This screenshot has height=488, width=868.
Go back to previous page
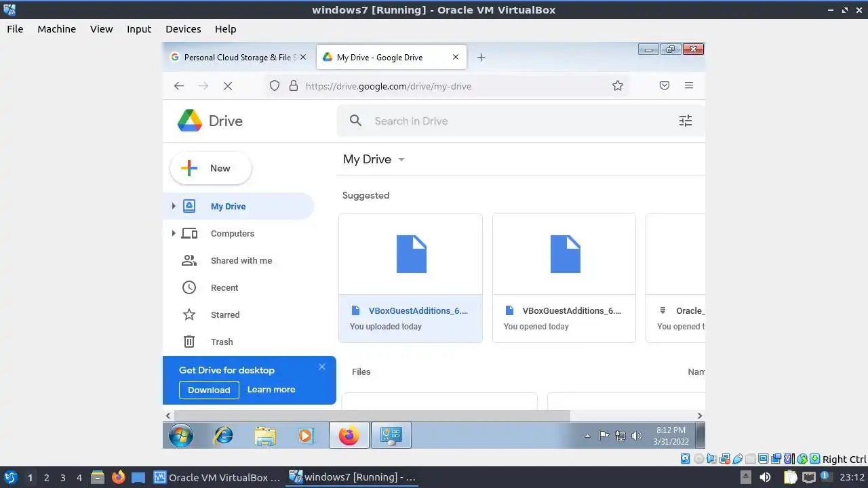[179, 86]
